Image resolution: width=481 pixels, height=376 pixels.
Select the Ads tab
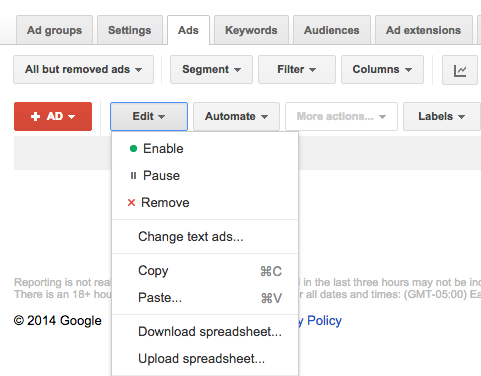pyautogui.click(x=188, y=30)
